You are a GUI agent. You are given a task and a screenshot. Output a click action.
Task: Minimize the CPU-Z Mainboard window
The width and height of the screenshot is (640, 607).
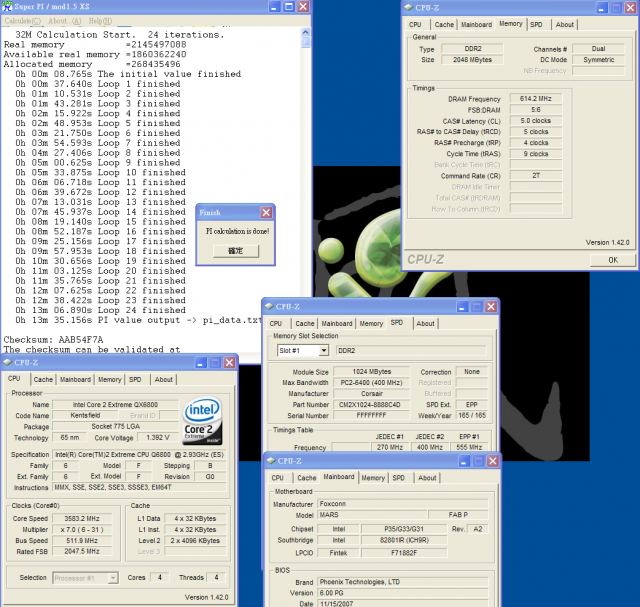[464, 461]
